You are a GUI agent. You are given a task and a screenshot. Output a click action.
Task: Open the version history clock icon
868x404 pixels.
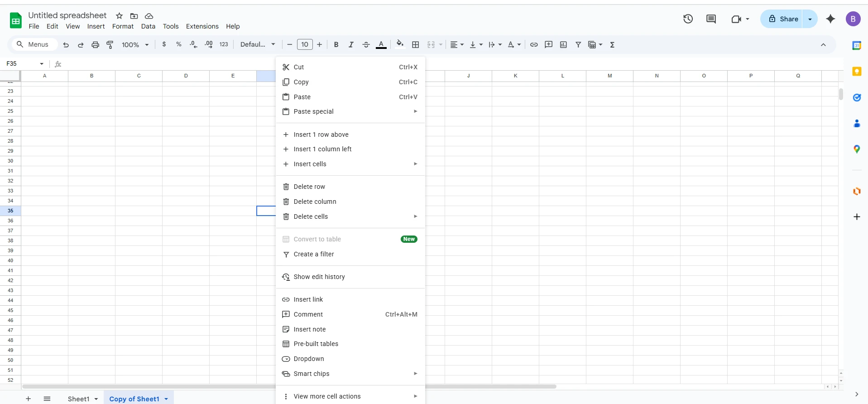coord(688,19)
